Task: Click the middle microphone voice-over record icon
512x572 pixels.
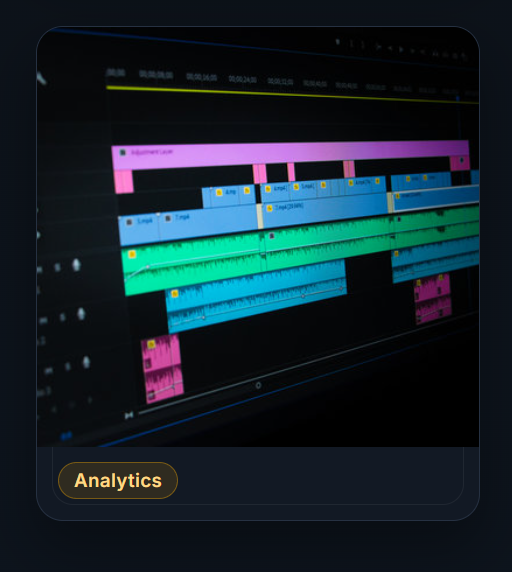Action: [x=81, y=314]
